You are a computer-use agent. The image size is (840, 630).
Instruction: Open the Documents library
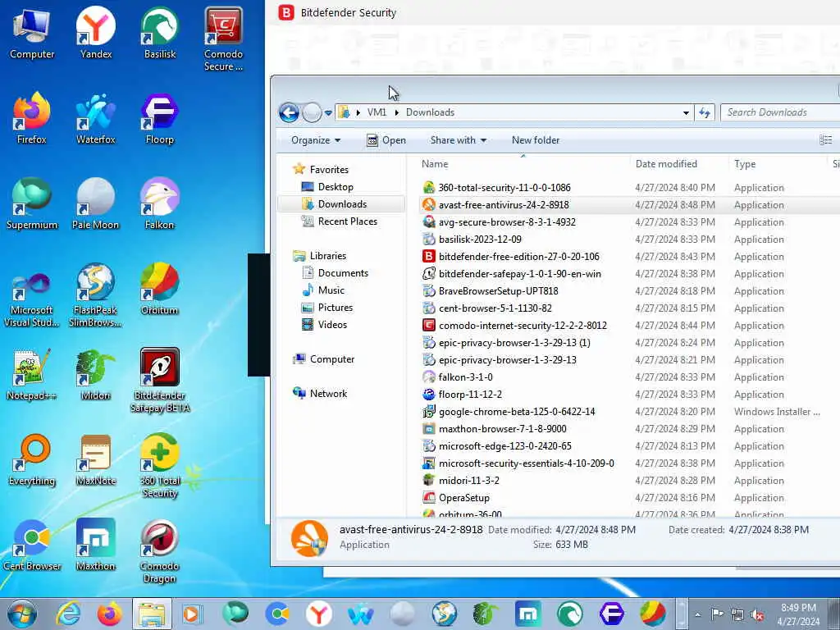(x=343, y=272)
